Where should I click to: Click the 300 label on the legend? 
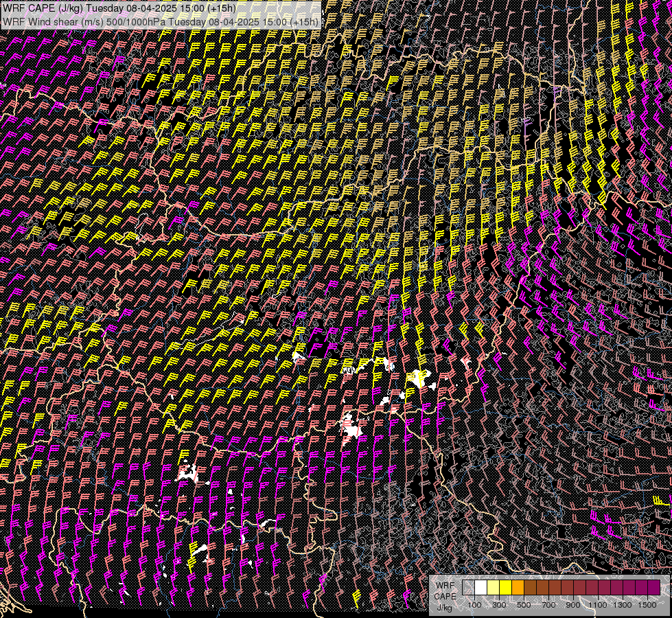tap(499, 605)
